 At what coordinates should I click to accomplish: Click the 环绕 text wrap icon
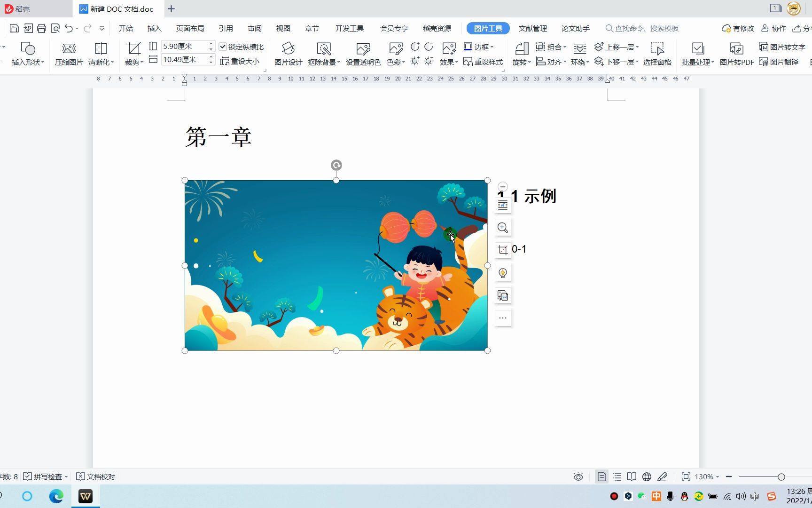[x=580, y=48]
